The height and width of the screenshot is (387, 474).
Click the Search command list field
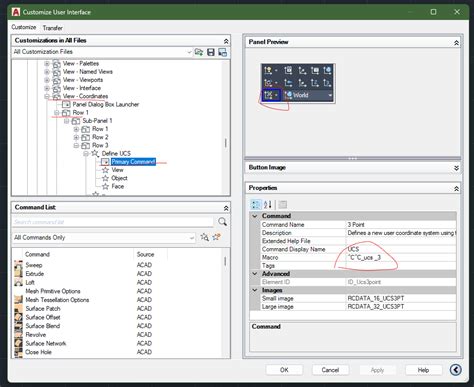(x=113, y=222)
